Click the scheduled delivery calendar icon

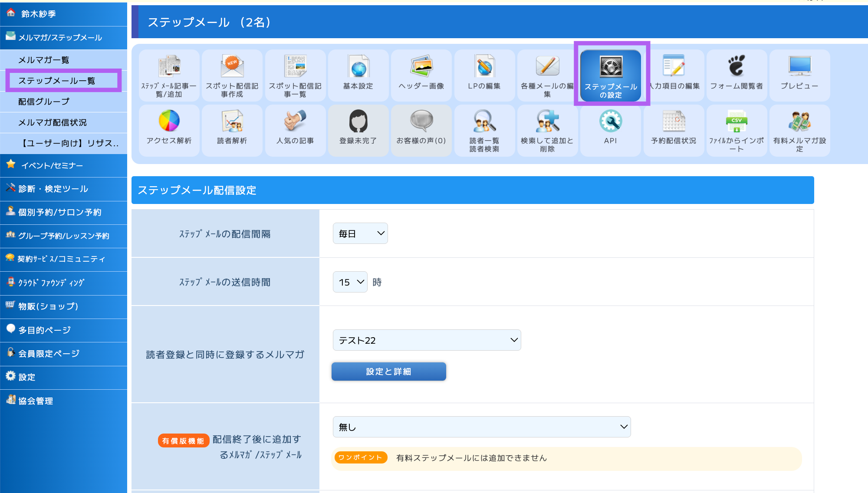pos(673,122)
